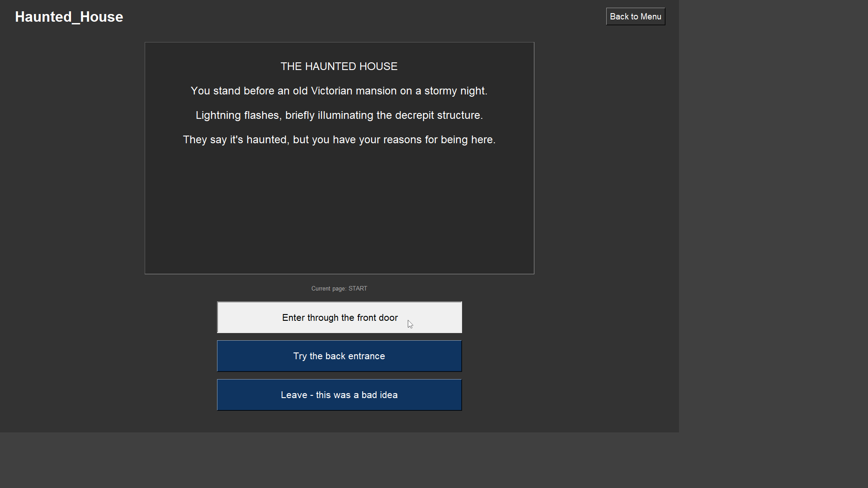Click the word 'mansion' in the first sentence
This screenshot has height=488, width=868.
[376, 91]
